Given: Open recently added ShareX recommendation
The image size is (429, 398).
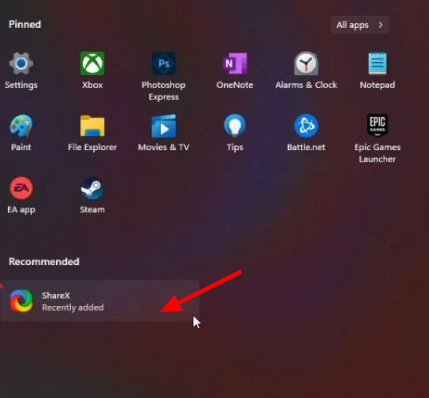Looking at the screenshot, I should tap(100, 301).
